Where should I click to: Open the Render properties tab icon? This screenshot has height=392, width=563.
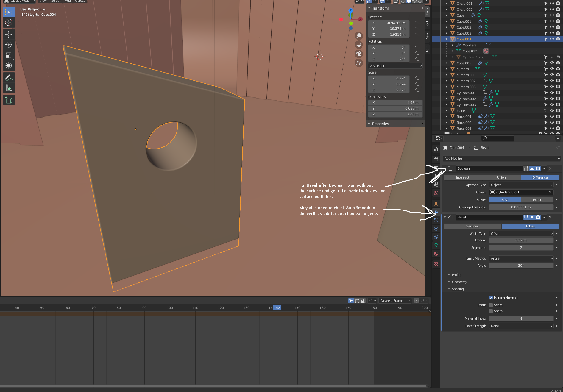(436, 160)
